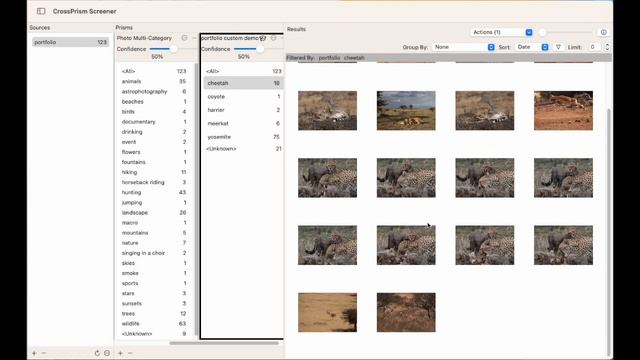
Task: Select the flowers category
Action: coord(153,152)
